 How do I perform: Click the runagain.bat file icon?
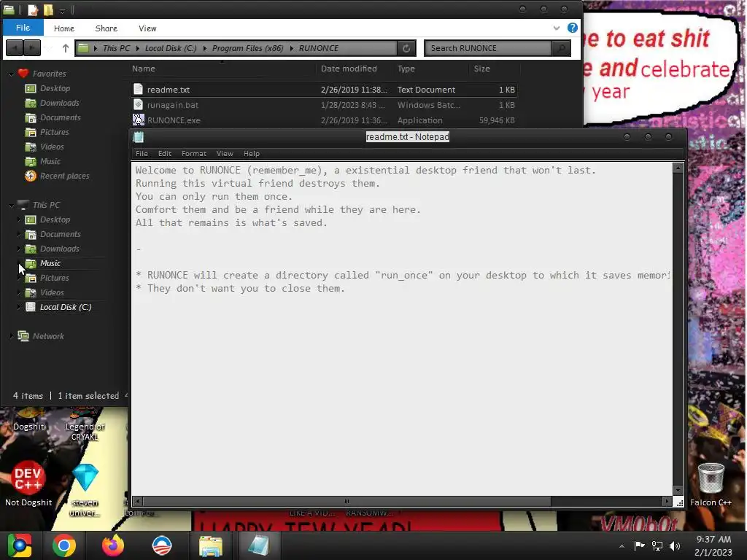138,105
